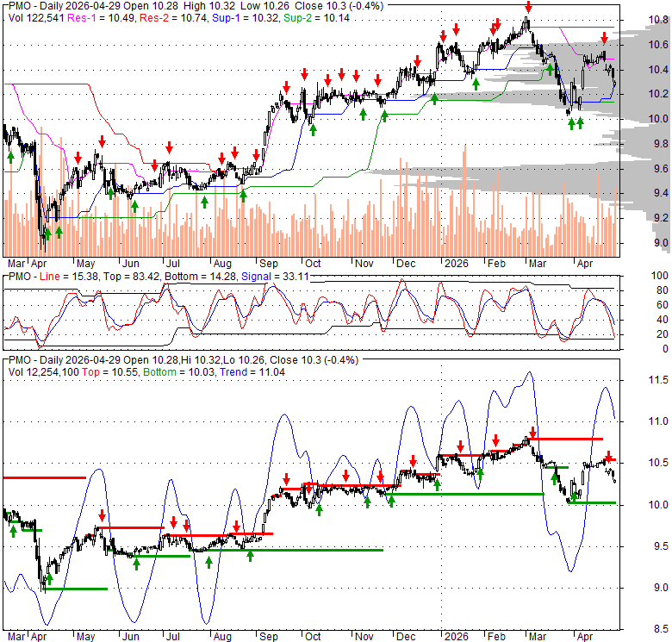Click the 10.6 price axis label

[x=658, y=45]
